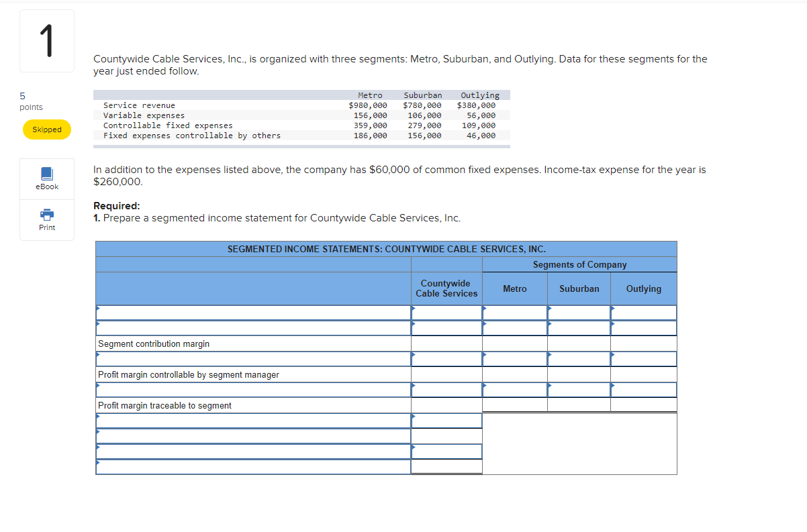807x532 pixels.
Task: Open label dropdown directly above Segment contribution margin
Action: [x=253, y=328]
